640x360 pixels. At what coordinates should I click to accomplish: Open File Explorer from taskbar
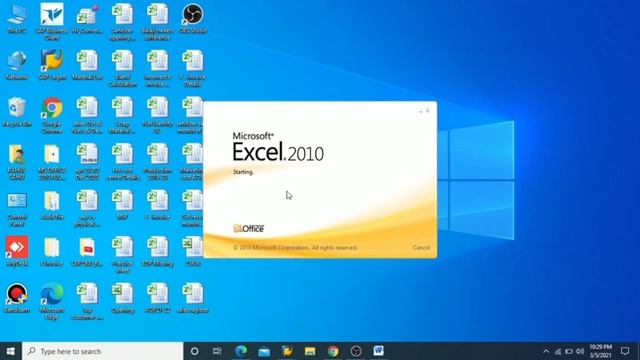pos(310,351)
